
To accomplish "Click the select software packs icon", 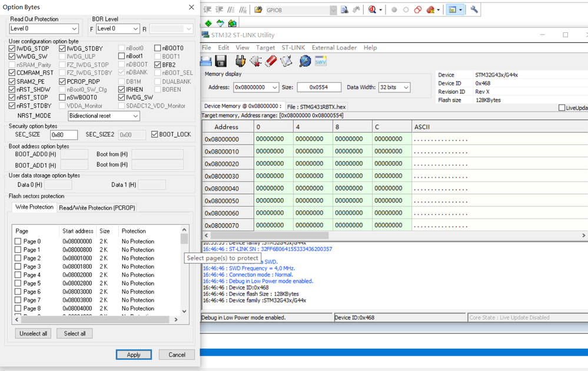I will click(x=220, y=24).
